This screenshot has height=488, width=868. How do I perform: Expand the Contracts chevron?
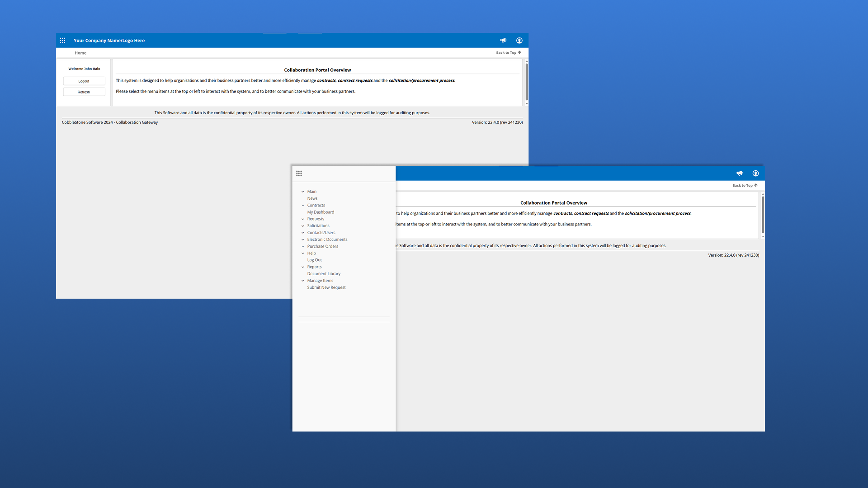[303, 205]
